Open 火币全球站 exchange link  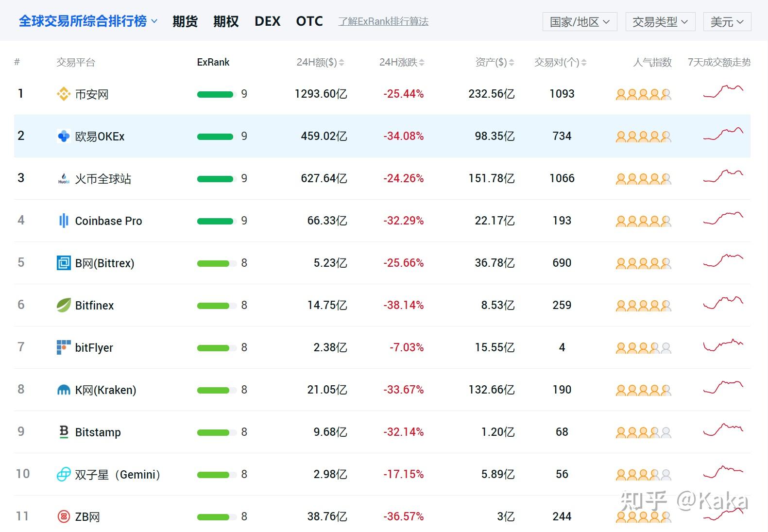point(103,179)
